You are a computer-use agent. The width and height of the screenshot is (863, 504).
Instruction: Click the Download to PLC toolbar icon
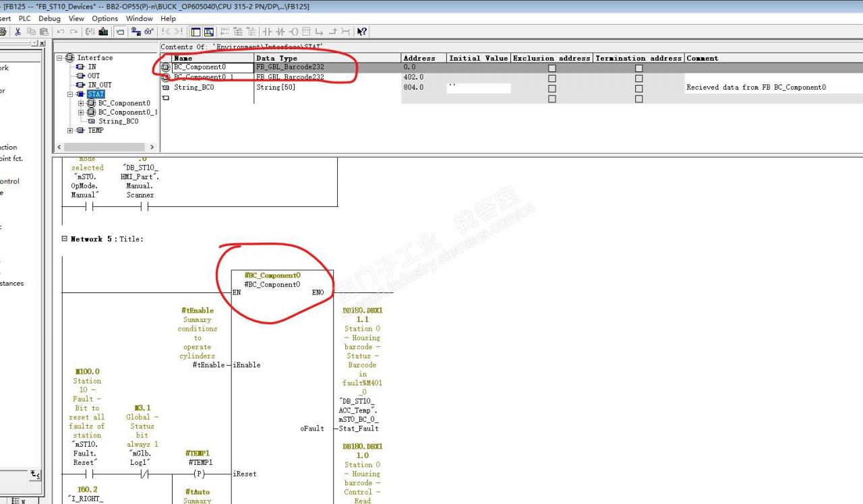tap(103, 32)
